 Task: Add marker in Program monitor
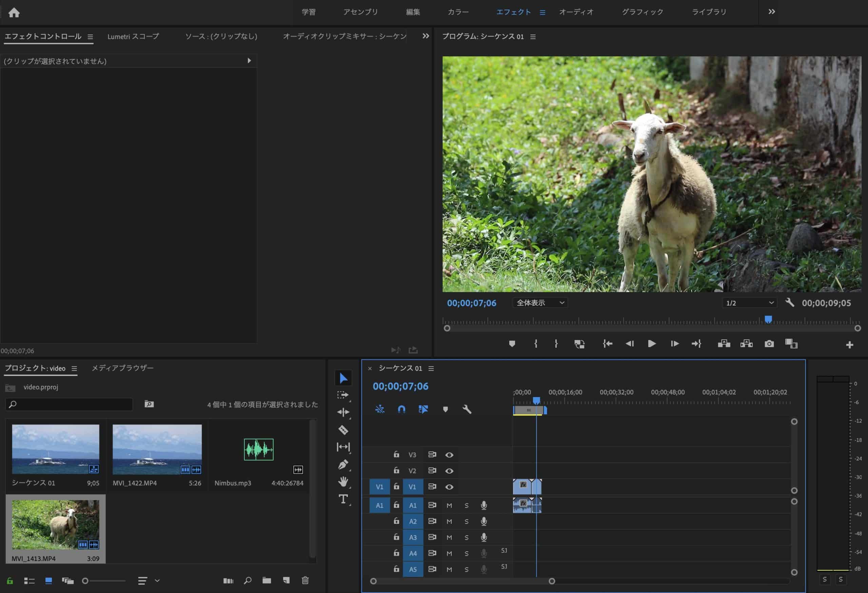point(512,343)
